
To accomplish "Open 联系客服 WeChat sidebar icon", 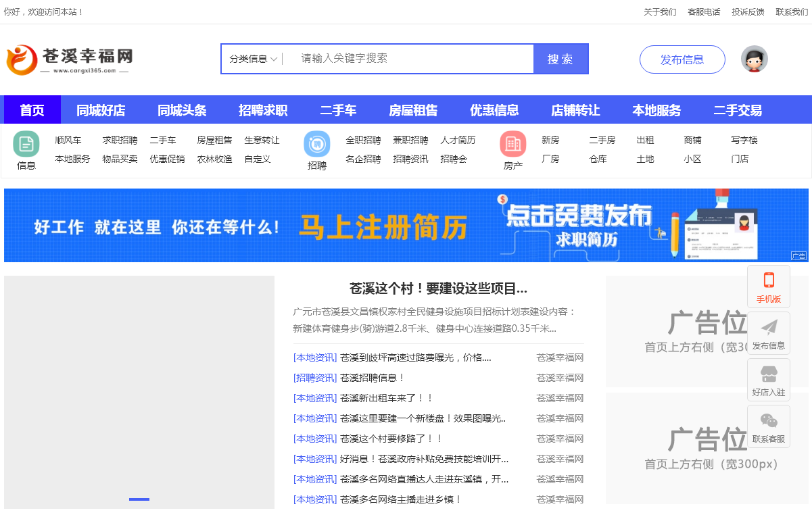I will click(769, 426).
